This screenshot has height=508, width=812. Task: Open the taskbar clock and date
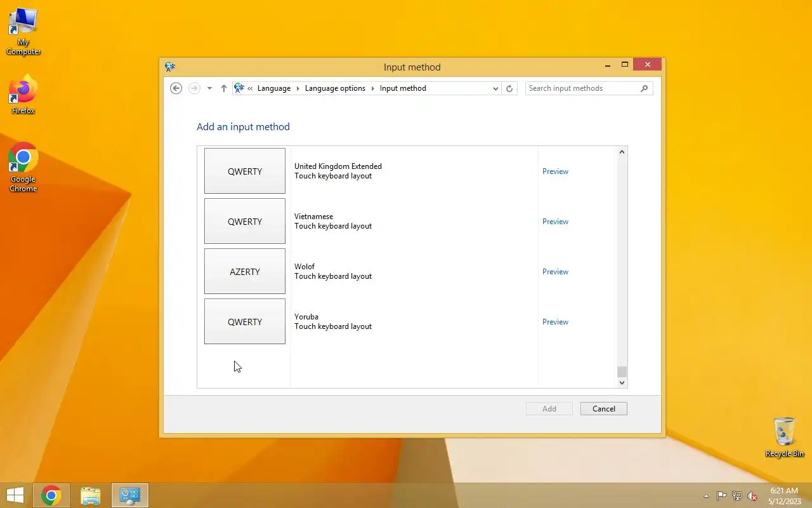coord(785,495)
